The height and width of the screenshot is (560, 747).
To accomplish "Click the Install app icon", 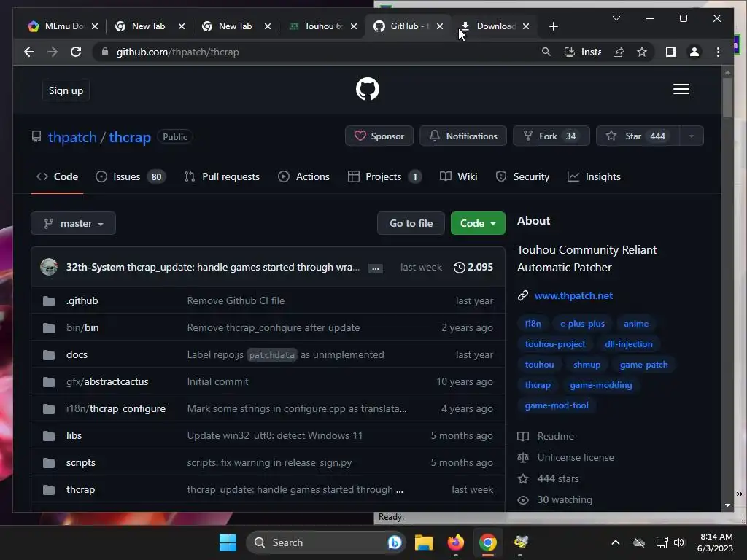I will (582, 52).
